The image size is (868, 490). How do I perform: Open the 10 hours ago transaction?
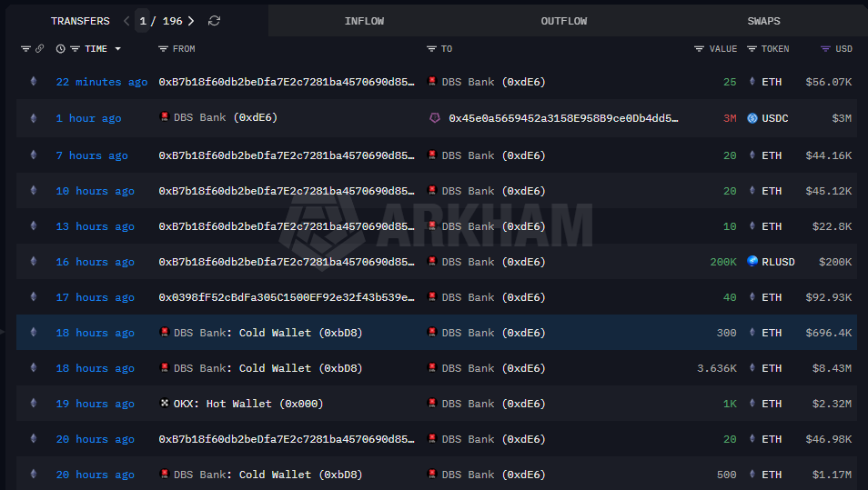point(96,191)
